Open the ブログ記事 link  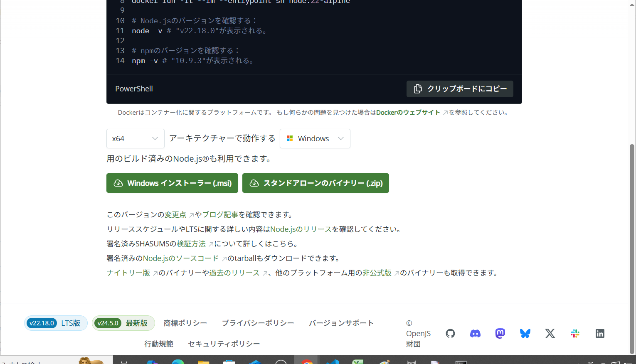click(220, 215)
